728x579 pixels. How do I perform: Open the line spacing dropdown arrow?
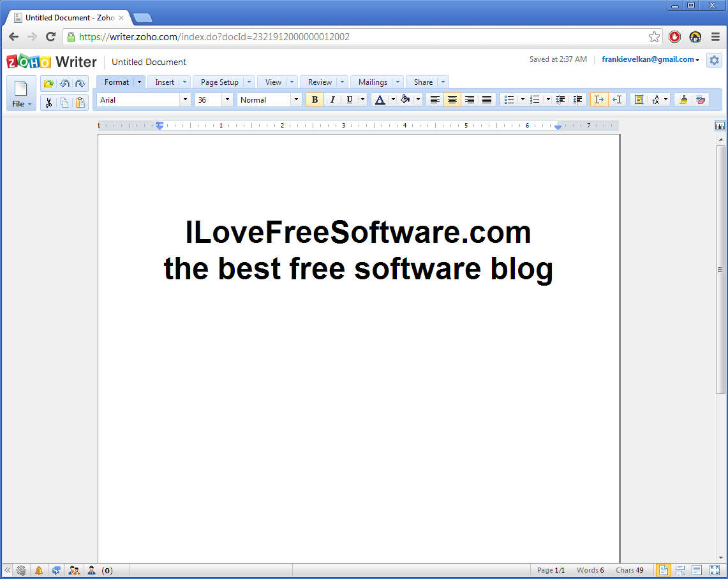(x=665, y=99)
